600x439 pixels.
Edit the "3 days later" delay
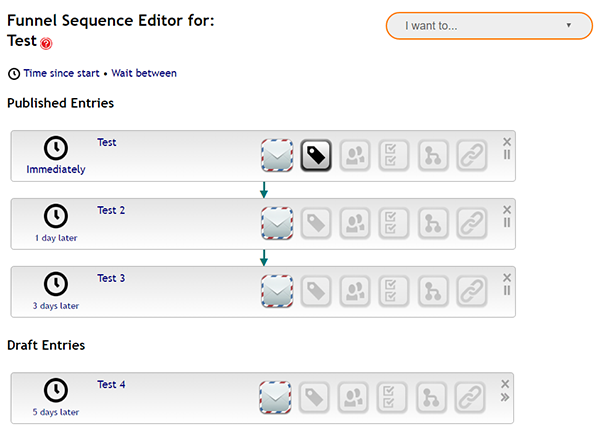56,306
